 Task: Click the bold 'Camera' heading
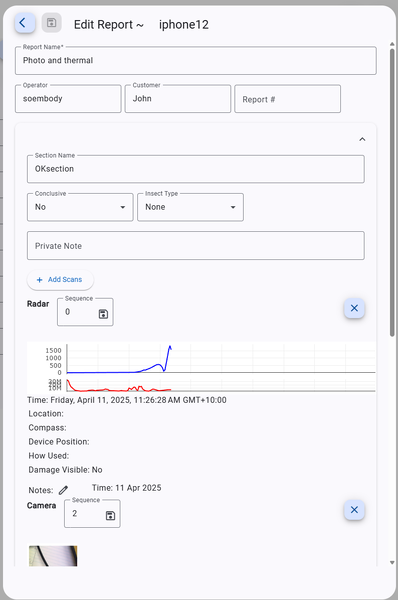[x=41, y=505]
